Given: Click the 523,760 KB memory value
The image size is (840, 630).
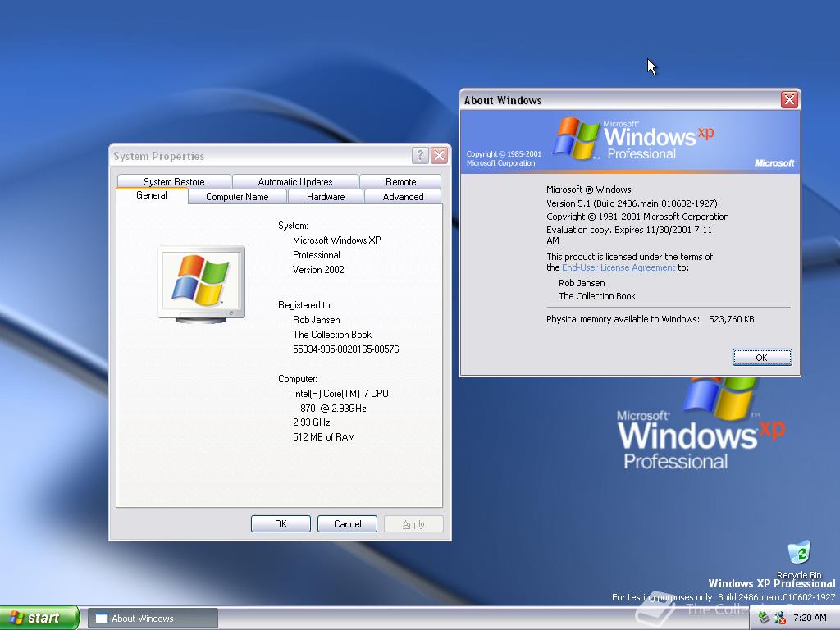Looking at the screenshot, I should pyautogui.click(x=731, y=319).
